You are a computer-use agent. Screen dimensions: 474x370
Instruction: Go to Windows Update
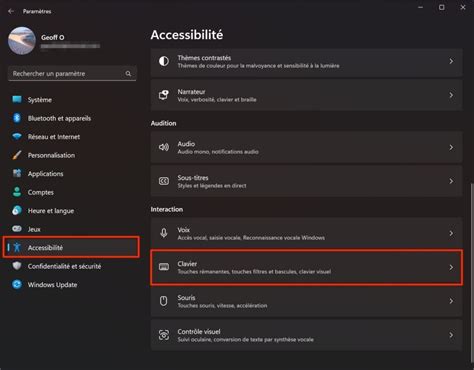[52, 285]
